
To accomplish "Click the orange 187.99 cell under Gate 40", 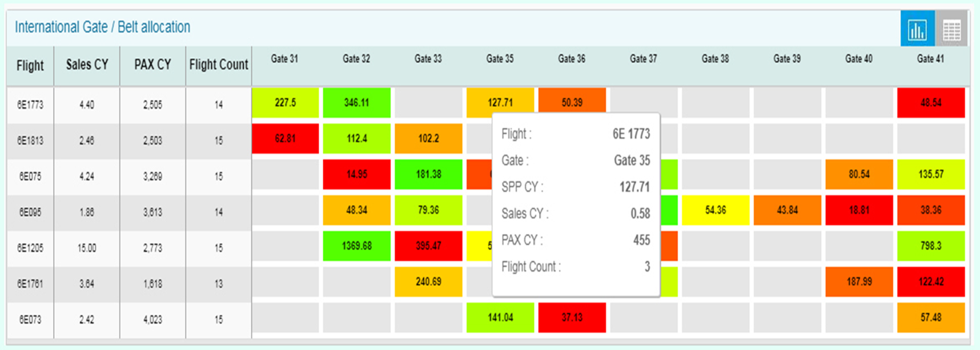I will (859, 281).
